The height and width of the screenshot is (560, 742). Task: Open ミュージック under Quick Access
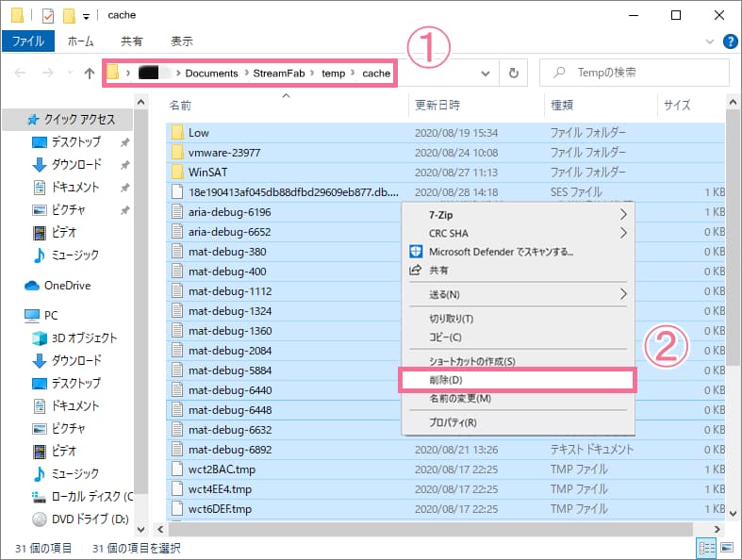(x=74, y=255)
